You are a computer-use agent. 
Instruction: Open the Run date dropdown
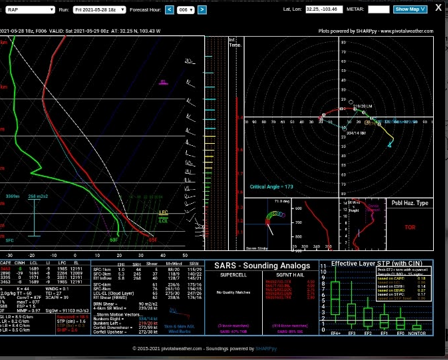coord(99,10)
